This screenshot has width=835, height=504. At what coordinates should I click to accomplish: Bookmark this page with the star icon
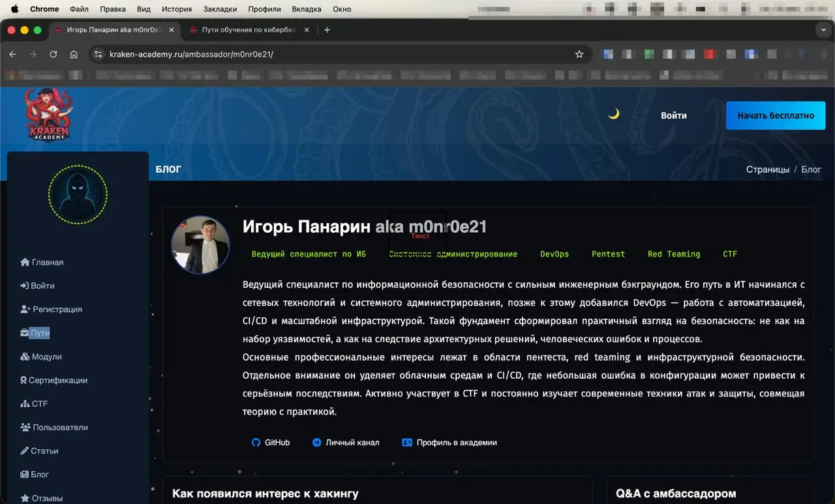point(579,54)
